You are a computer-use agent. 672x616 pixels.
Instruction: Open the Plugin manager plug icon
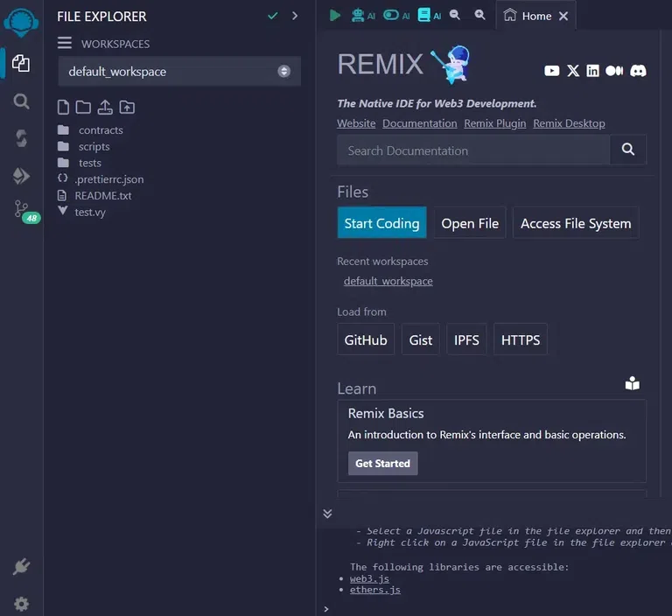pyautogui.click(x=21, y=566)
